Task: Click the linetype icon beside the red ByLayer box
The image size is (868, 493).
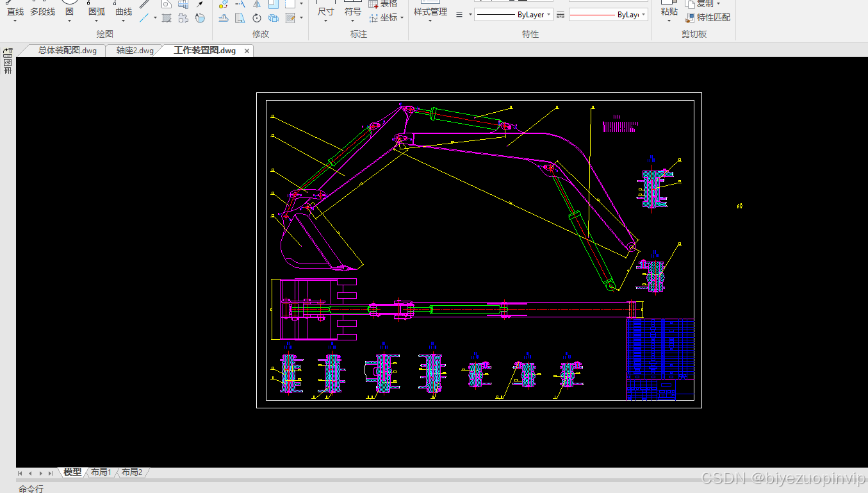Action: tap(561, 15)
